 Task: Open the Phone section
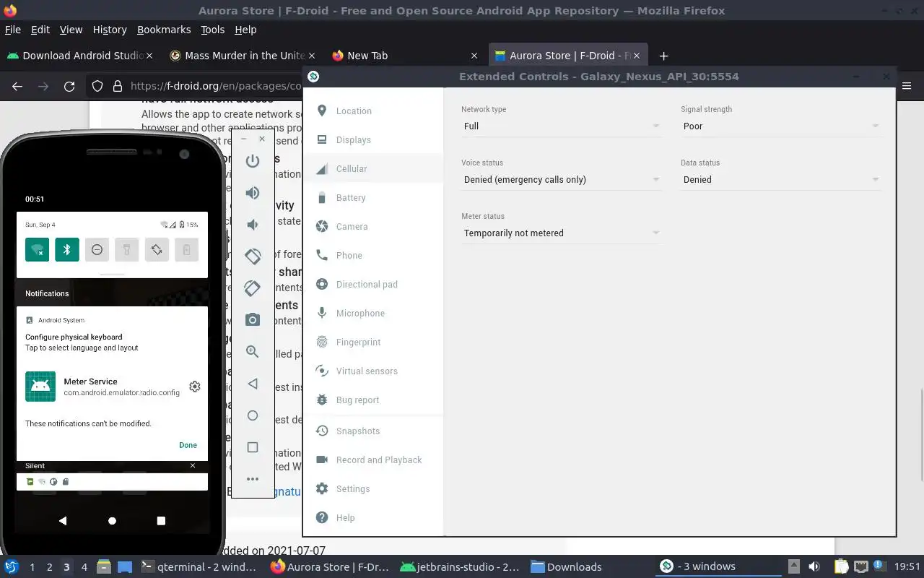(372, 255)
